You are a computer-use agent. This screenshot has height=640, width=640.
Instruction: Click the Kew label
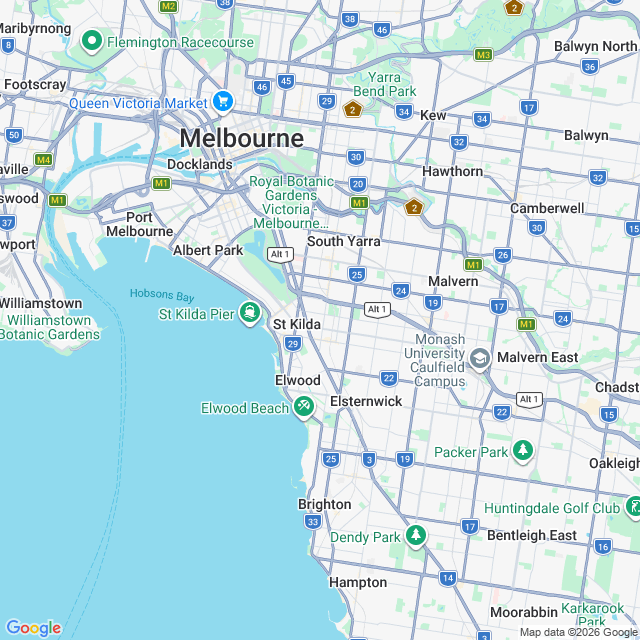coord(433,116)
